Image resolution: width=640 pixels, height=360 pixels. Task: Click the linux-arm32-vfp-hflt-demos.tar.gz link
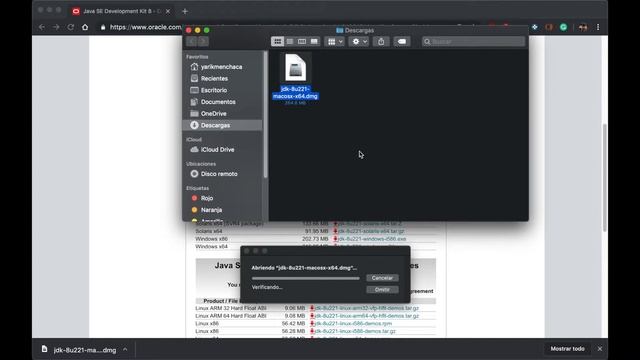click(x=367, y=308)
